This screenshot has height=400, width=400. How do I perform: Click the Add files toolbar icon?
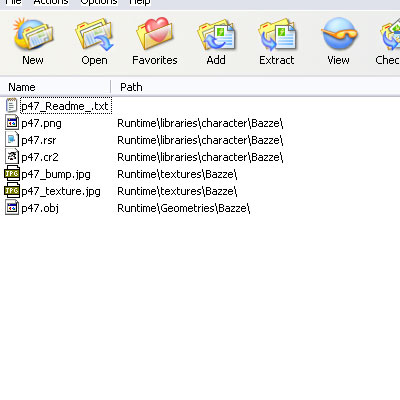click(x=216, y=35)
